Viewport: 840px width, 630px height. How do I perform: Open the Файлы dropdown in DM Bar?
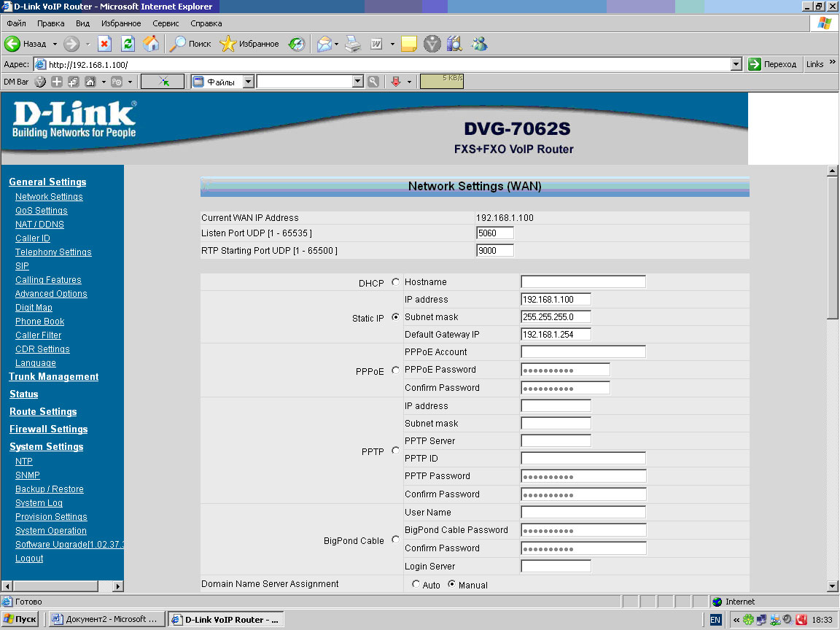coord(248,82)
